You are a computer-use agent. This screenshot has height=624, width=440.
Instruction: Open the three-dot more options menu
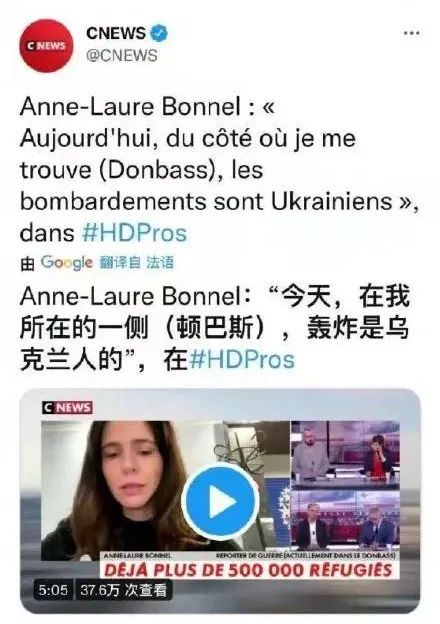point(411,33)
